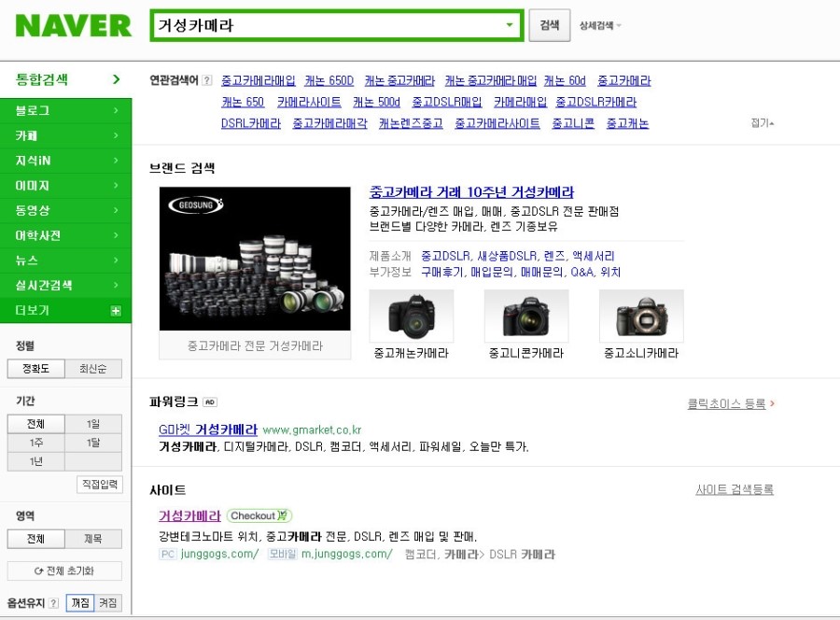Viewport: 840px width, 620px height.
Task: Open the 중고카메라 거래 10주년 거성카메라 link
Action: 471,191
